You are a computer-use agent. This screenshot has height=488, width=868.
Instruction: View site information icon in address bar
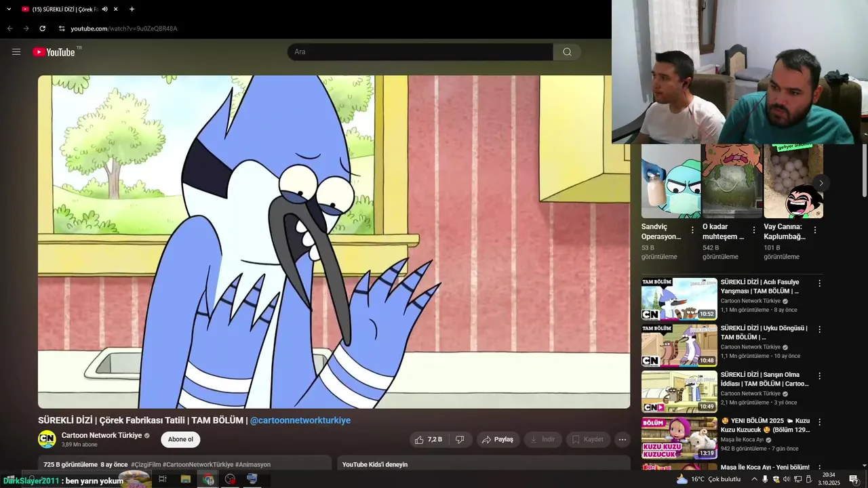point(62,28)
